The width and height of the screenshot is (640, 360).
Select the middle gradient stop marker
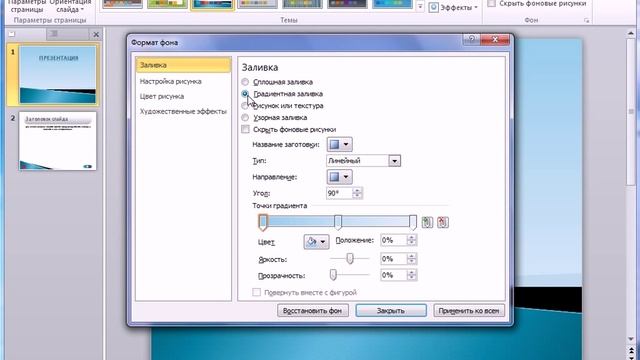[x=338, y=222]
